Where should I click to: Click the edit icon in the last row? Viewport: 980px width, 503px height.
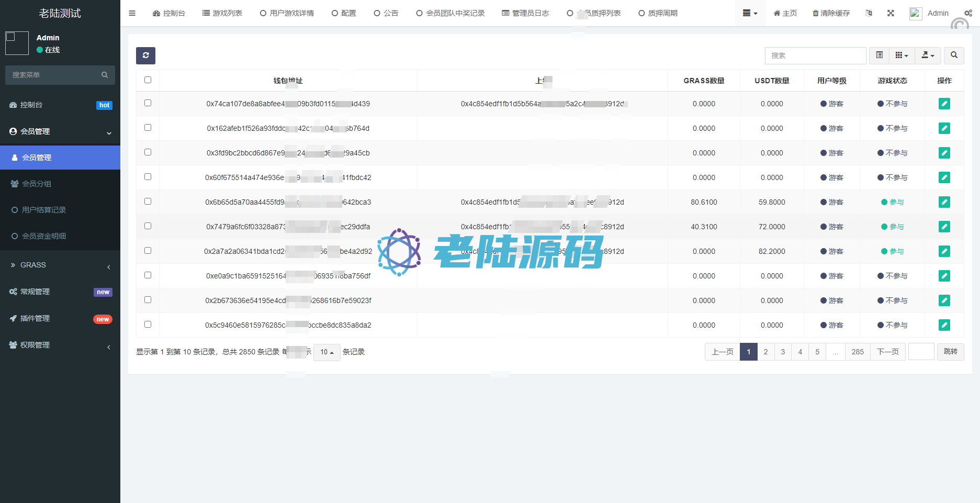(x=944, y=325)
